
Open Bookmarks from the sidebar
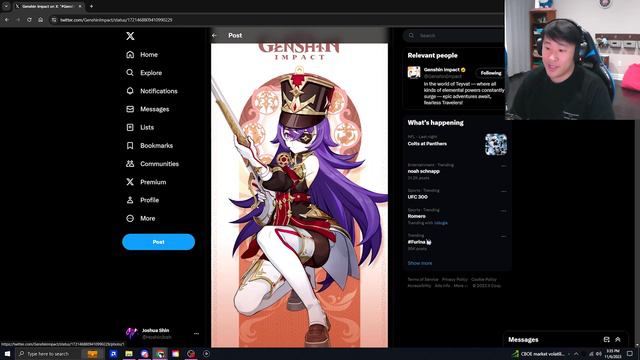149,145
